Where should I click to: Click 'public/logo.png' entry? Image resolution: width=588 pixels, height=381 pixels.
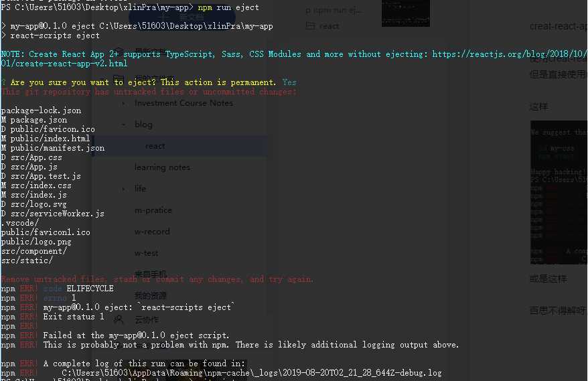pyautogui.click(x=36, y=242)
